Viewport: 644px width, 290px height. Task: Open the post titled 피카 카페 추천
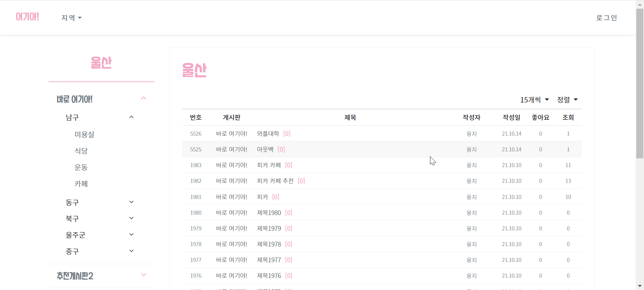tap(275, 181)
